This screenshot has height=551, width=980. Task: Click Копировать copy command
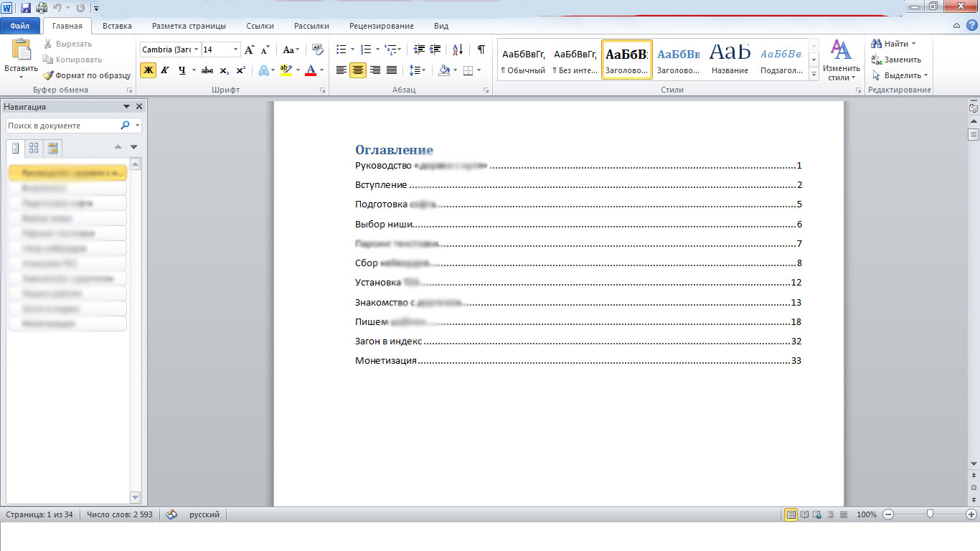pyautogui.click(x=72, y=60)
